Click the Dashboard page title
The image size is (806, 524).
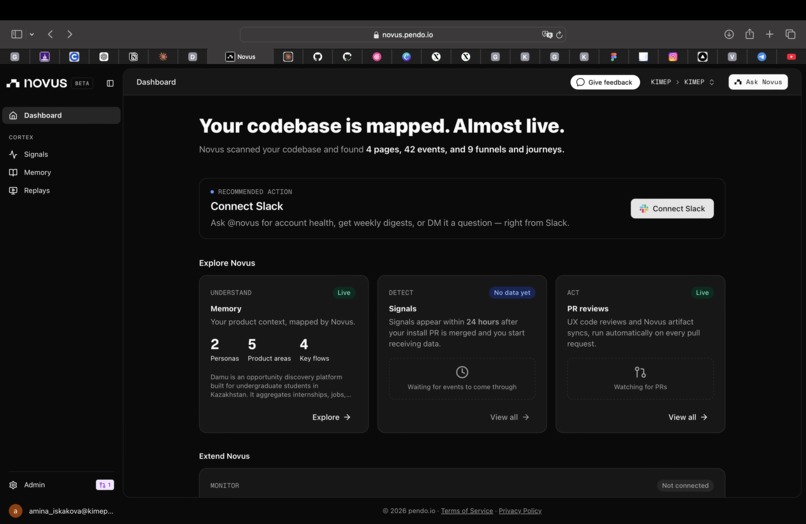coord(156,82)
